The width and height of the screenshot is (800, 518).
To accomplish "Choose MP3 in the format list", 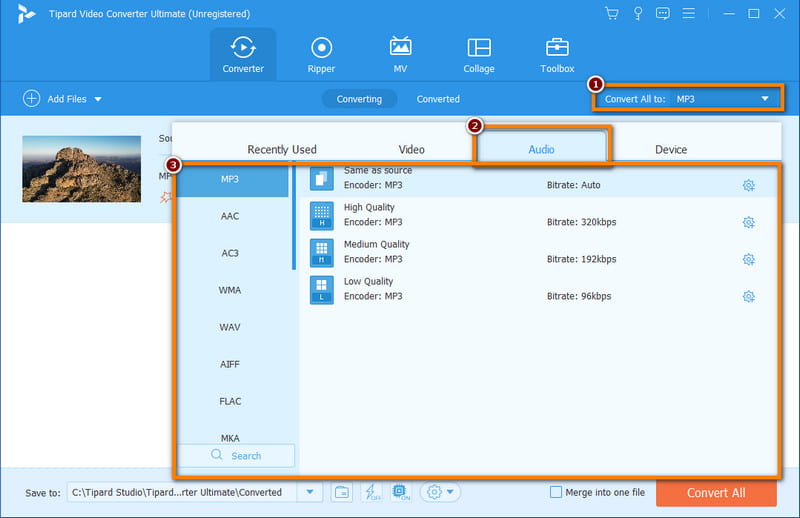I will pos(230,179).
